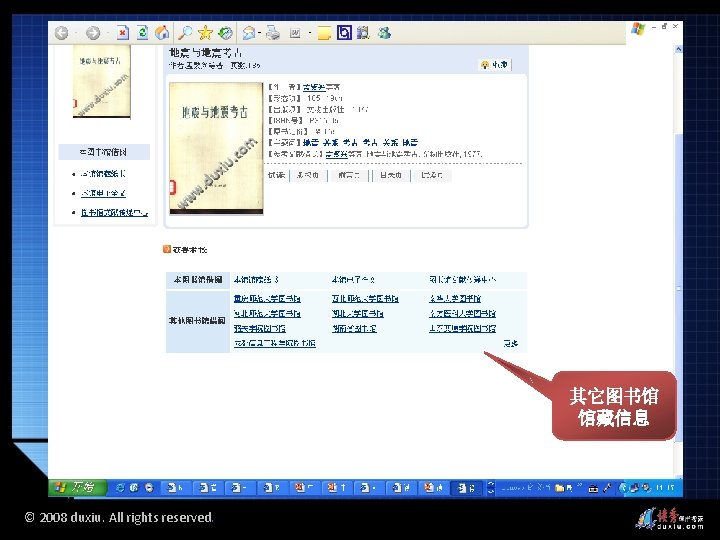Print the page using the printer icon

(x=273, y=33)
